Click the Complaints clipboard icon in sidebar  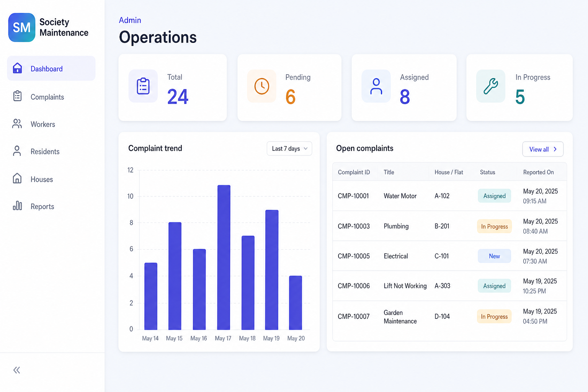[x=17, y=96]
